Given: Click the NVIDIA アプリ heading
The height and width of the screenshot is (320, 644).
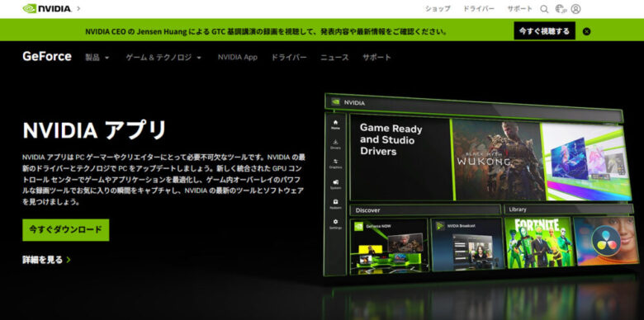Looking at the screenshot, I should [x=94, y=130].
